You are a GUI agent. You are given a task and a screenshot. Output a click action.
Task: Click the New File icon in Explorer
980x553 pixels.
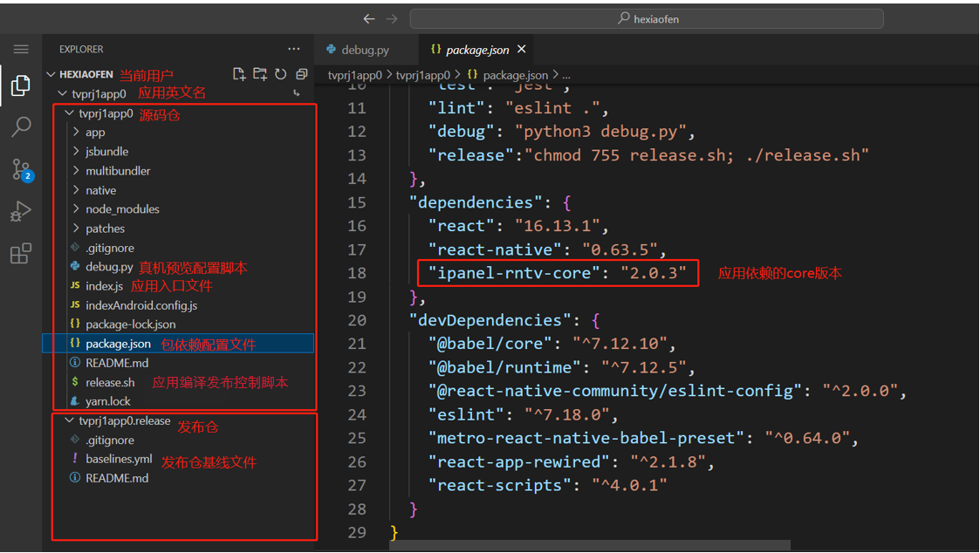[239, 75]
